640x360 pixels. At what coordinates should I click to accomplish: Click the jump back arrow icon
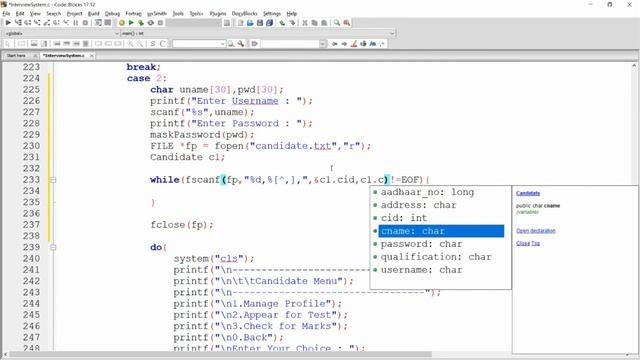(x=334, y=44)
